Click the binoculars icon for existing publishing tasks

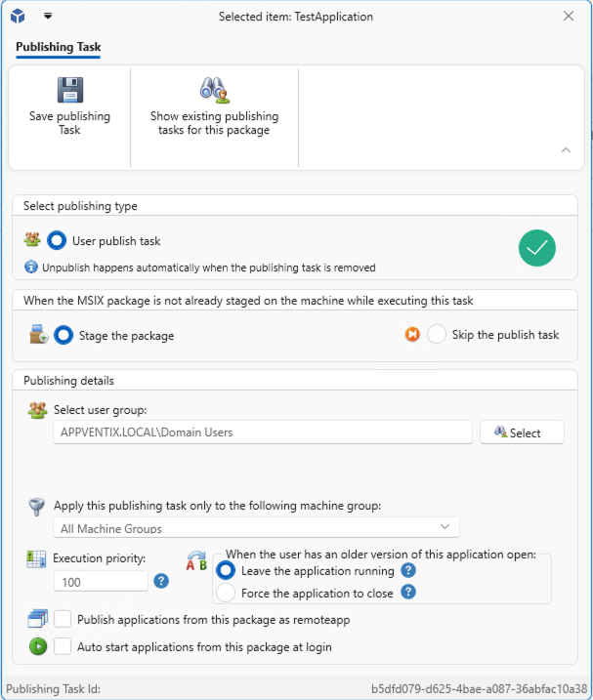pos(214,91)
